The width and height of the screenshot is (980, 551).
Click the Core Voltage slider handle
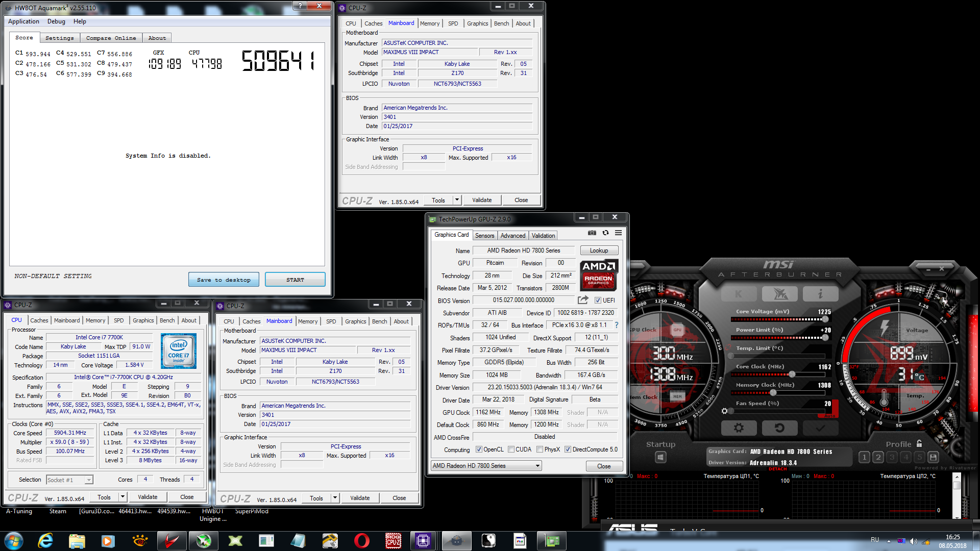click(825, 319)
